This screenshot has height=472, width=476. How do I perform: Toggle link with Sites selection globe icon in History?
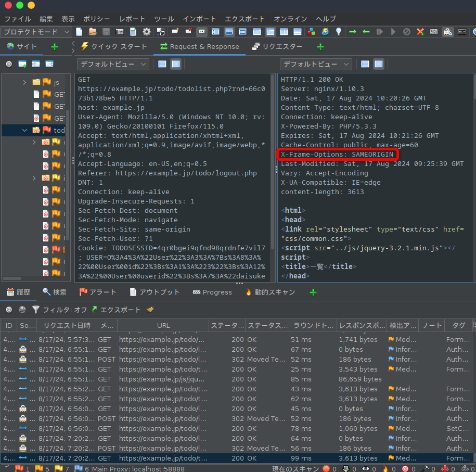pyautogui.click(x=22, y=310)
